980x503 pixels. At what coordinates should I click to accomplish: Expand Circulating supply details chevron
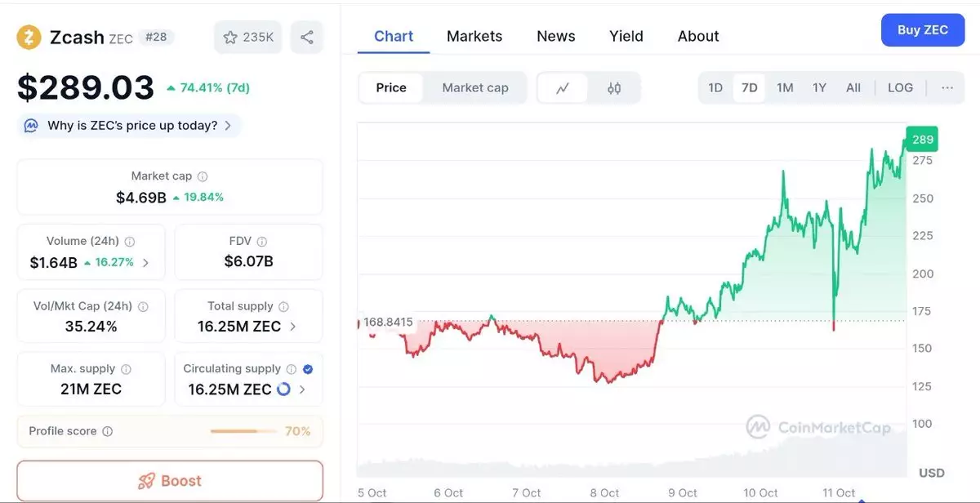pyautogui.click(x=302, y=389)
